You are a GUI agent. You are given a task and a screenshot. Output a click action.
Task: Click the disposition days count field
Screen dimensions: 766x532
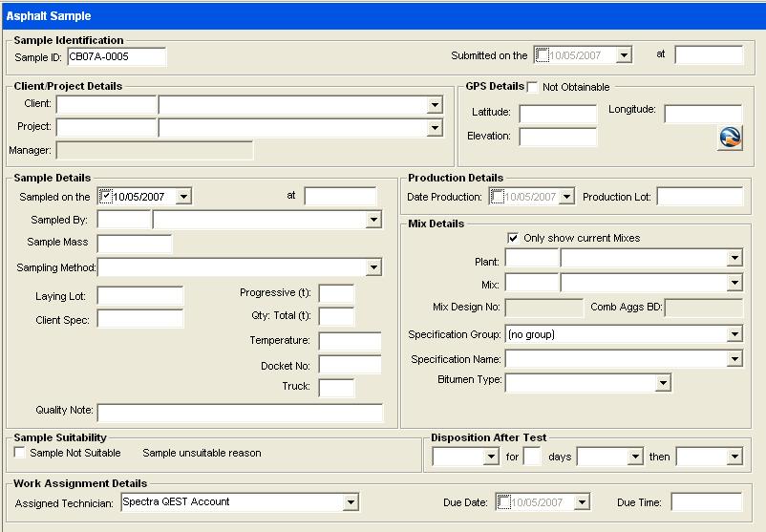(x=532, y=457)
